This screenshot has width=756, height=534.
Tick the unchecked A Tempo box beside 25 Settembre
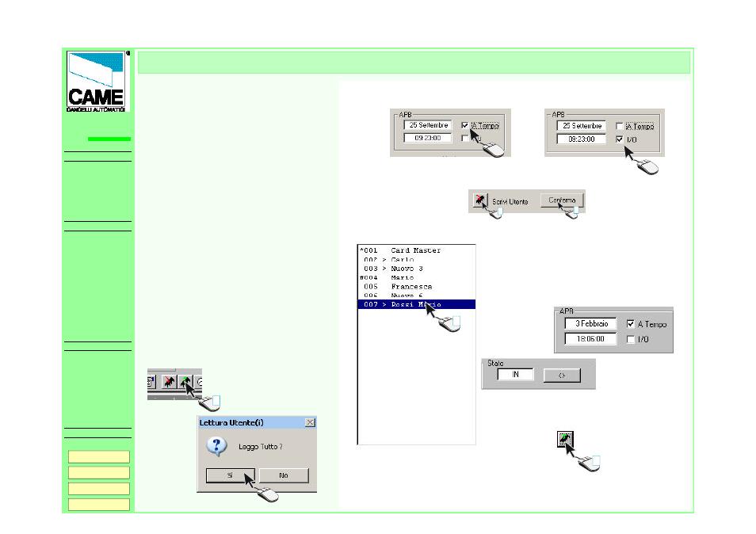coord(620,126)
